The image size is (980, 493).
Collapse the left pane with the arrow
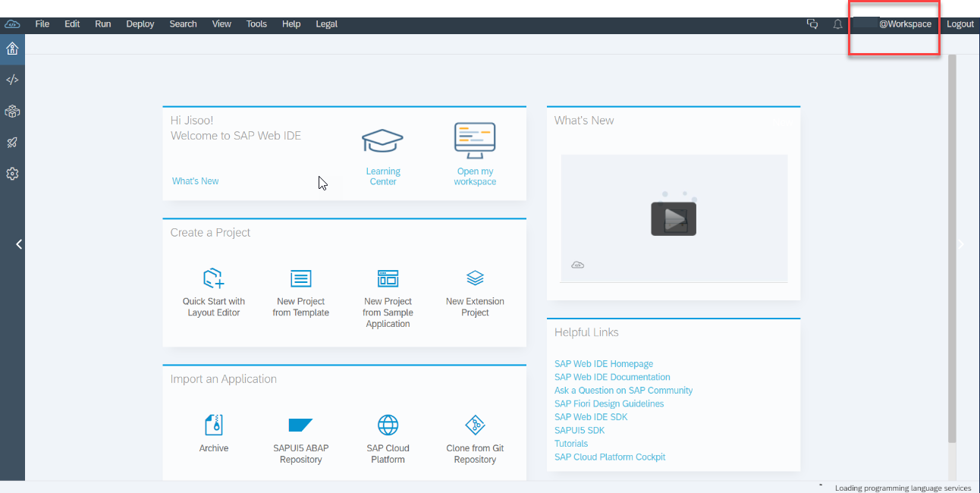coord(19,244)
